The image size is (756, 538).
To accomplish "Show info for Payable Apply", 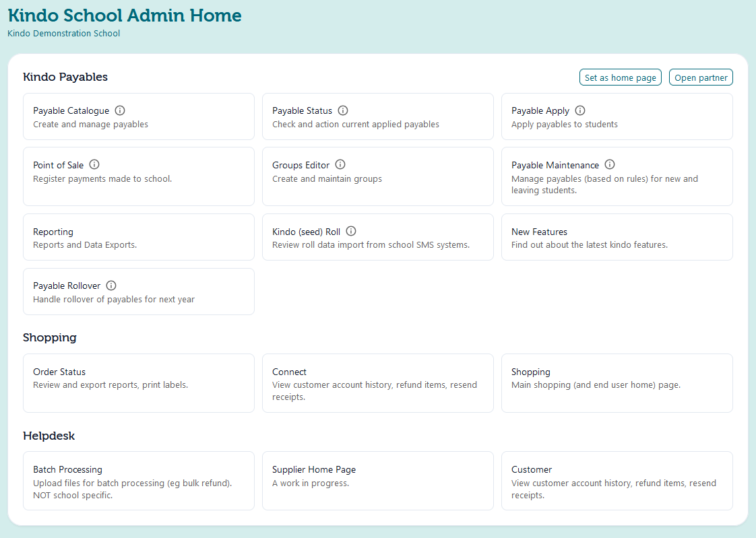I will click(x=580, y=110).
